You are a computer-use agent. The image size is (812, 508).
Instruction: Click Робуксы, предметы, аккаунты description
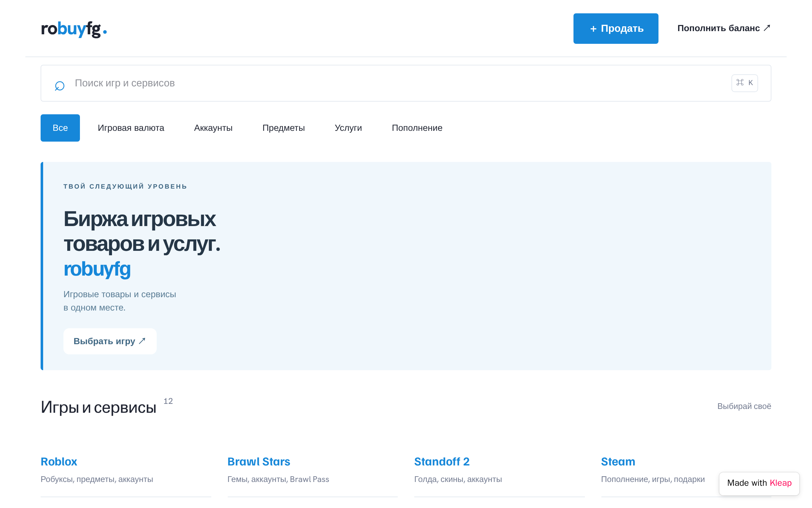(97, 479)
